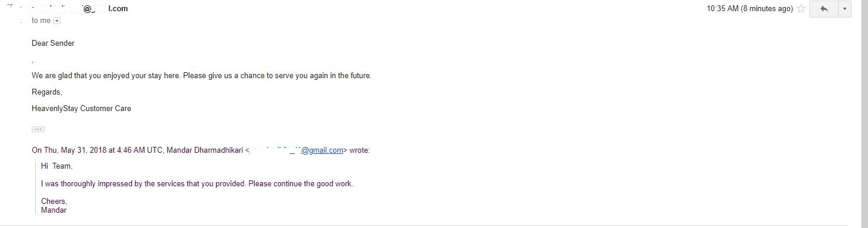Click the quoted 'Cheers,' line
Screen dimensions: 868x228
click(x=54, y=202)
